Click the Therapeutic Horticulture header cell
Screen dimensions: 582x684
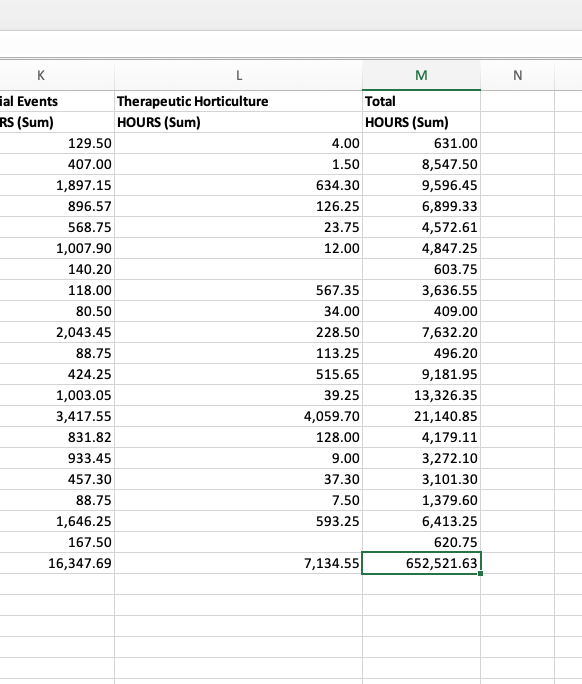click(239, 101)
